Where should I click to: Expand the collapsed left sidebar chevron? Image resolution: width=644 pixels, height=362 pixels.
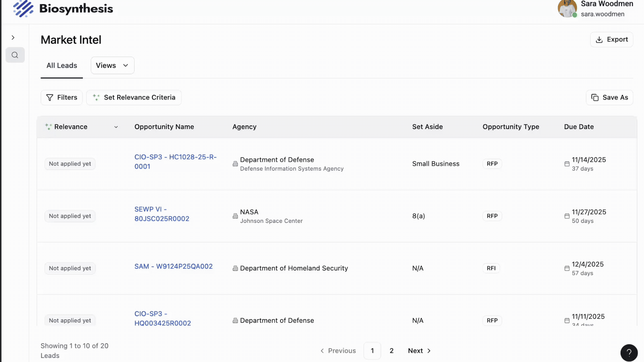[13, 37]
